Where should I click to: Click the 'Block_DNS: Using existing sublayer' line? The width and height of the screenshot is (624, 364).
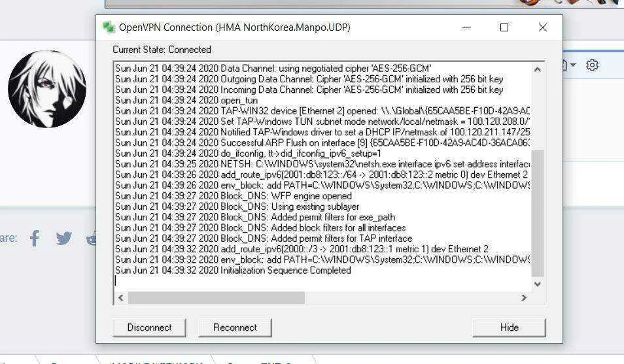coord(237,207)
